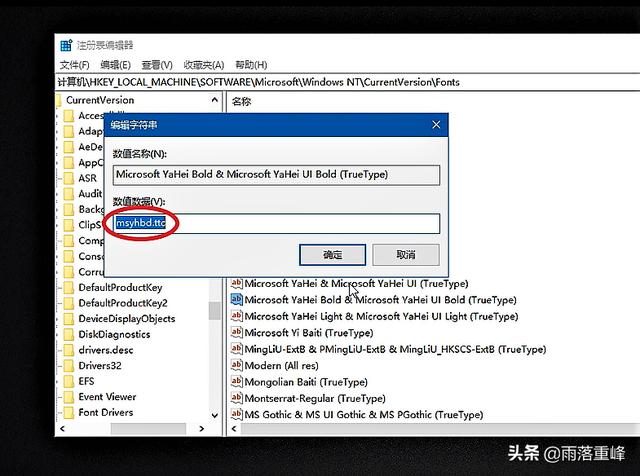
Task: Click folder icon of EFS
Action: point(69,381)
